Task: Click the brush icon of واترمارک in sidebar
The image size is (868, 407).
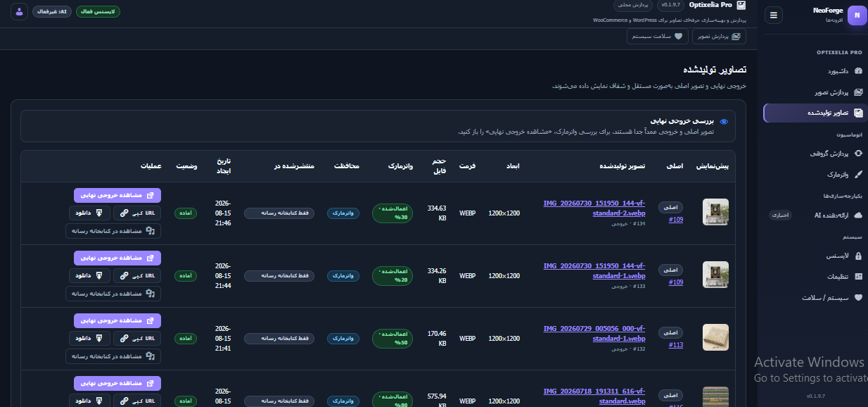Action: pyautogui.click(x=858, y=173)
